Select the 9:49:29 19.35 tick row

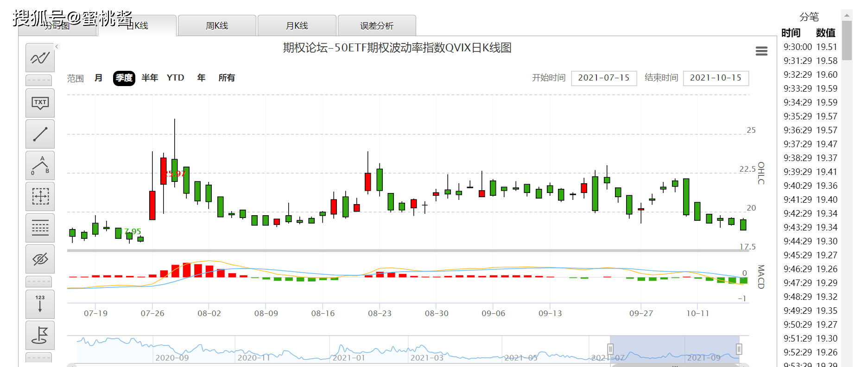coord(810,311)
